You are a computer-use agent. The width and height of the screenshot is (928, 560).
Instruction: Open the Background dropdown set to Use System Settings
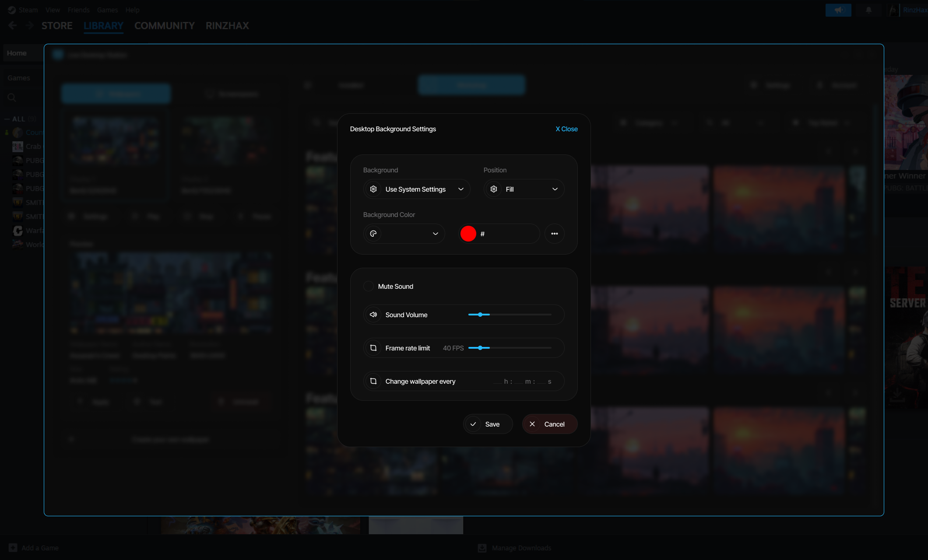point(417,189)
